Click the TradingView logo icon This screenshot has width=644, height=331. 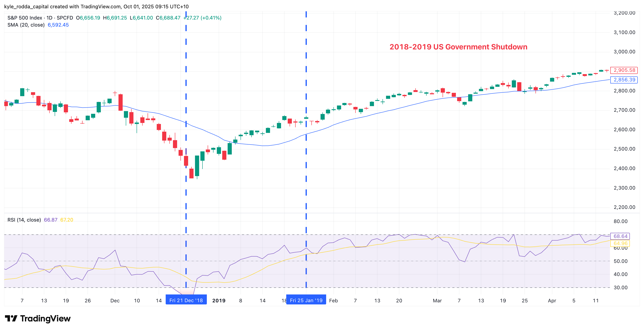coord(11,318)
